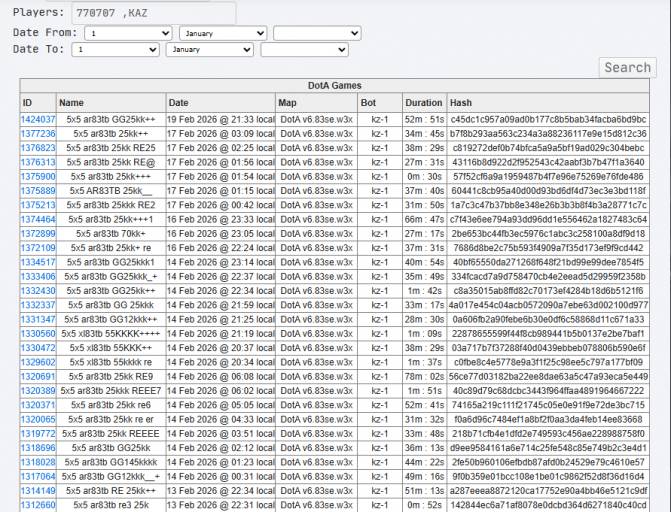Click the DotA Games table title

[335, 86]
